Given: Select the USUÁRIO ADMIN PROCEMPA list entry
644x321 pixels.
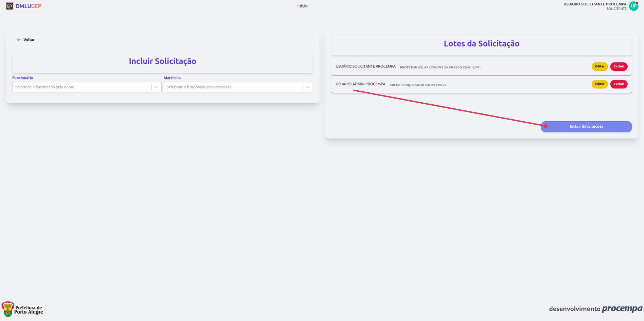Looking at the screenshot, I should [x=360, y=84].
